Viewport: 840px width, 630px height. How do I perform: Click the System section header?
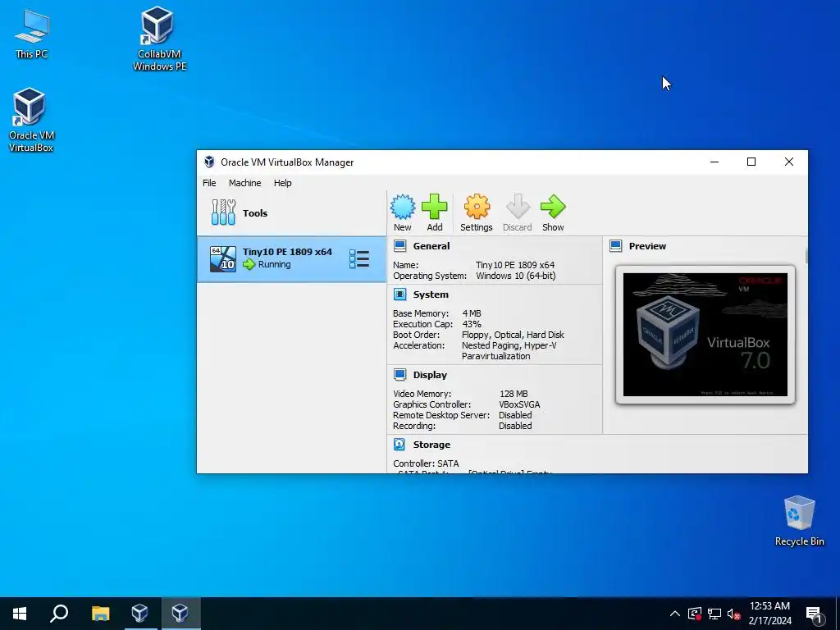[431, 294]
